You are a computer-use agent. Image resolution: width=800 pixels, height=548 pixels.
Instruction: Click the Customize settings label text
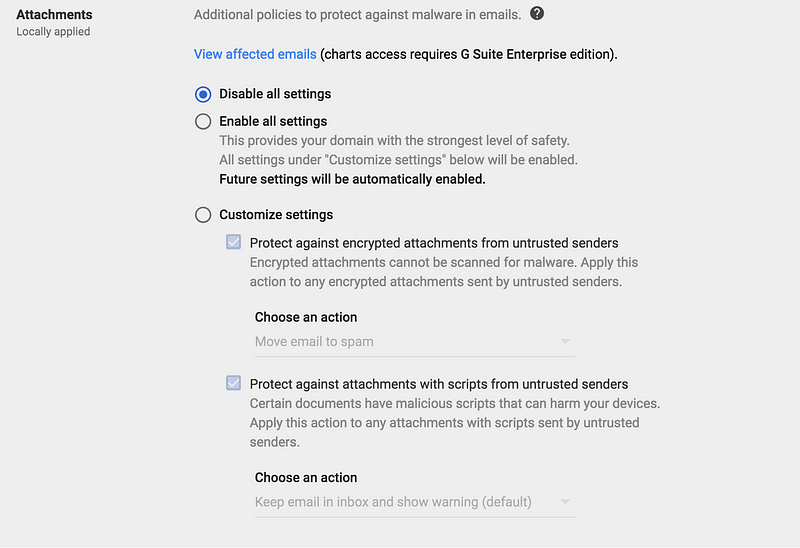(x=276, y=215)
